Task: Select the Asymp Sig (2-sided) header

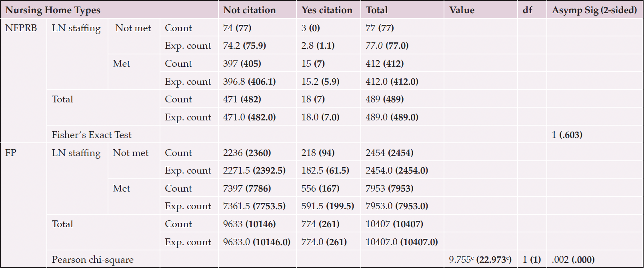Action: [x=594, y=10]
